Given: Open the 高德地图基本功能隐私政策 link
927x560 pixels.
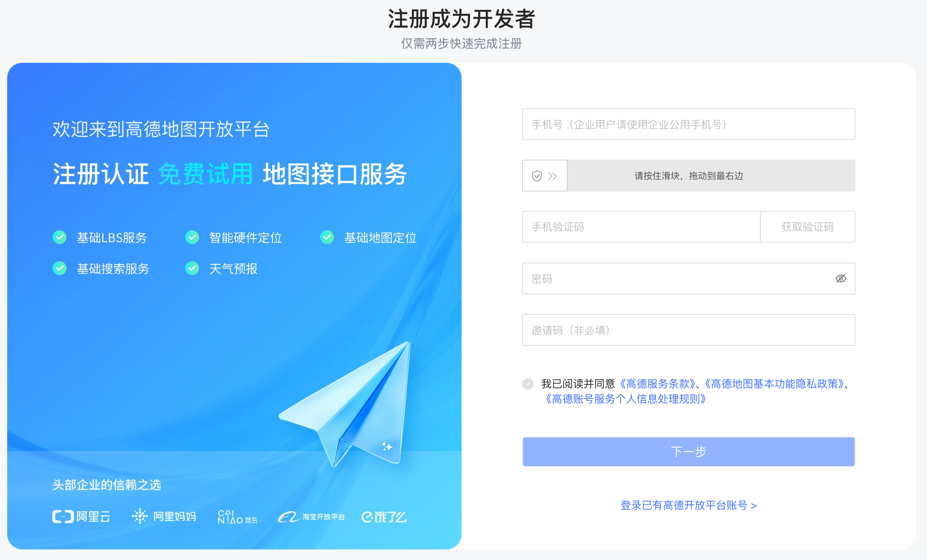Looking at the screenshot, I should point(774,384).
